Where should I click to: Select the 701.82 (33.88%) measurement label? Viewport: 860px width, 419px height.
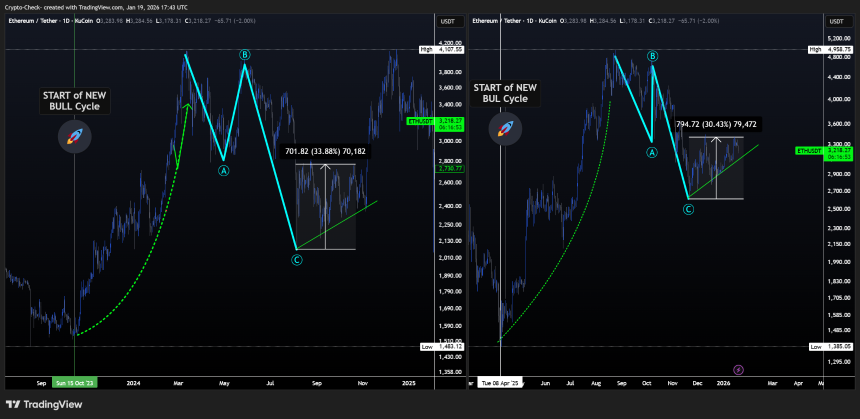pyautogui.click(x=325, y=151)
